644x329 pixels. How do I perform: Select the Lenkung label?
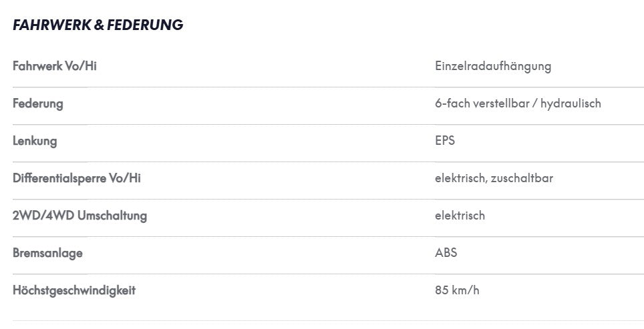[35, 141]
